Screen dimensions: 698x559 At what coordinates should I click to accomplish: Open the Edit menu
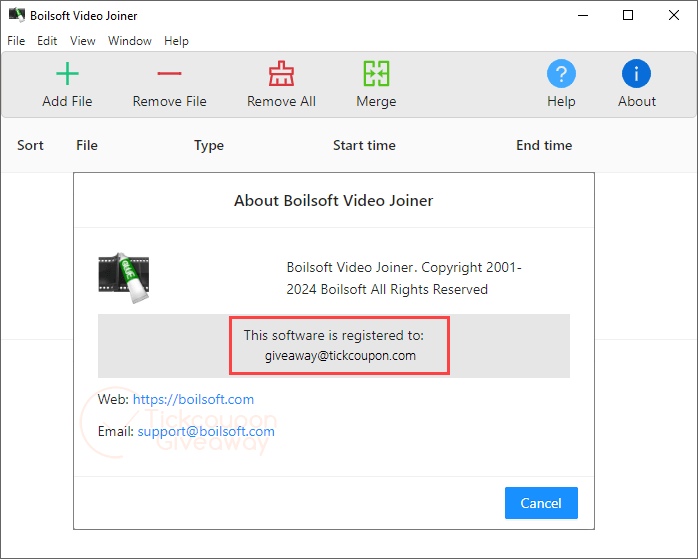[47, 41]
